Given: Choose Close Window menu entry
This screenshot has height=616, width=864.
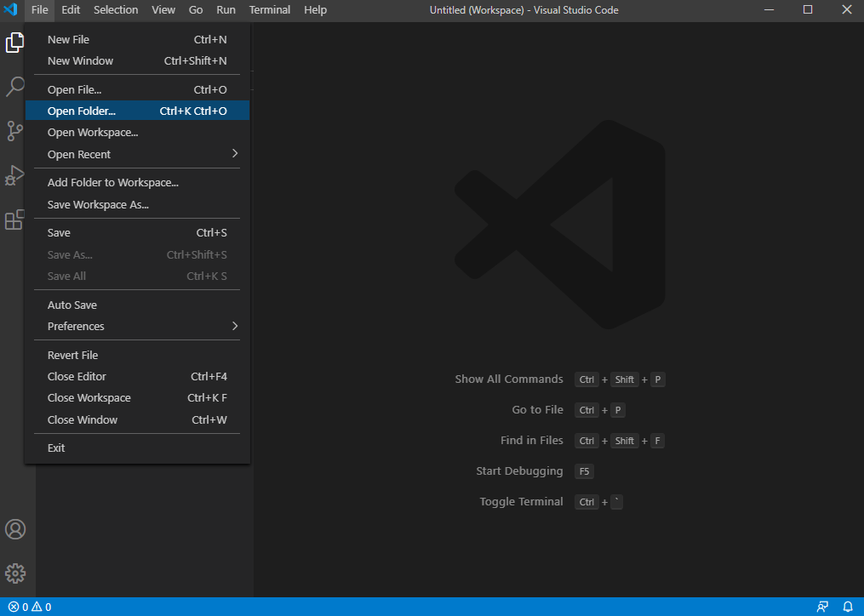Looking at the screenshot, I should tap(137, 419).
